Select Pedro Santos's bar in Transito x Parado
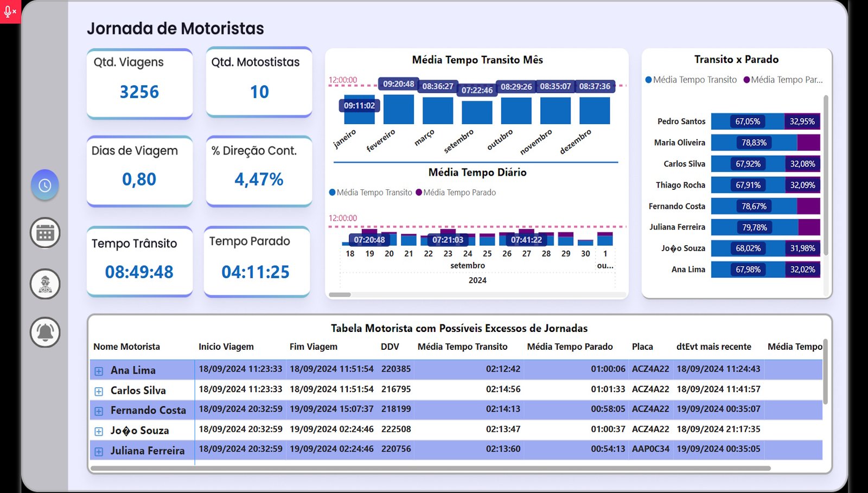Screen dimensions: 868x493 coord(749,121)
